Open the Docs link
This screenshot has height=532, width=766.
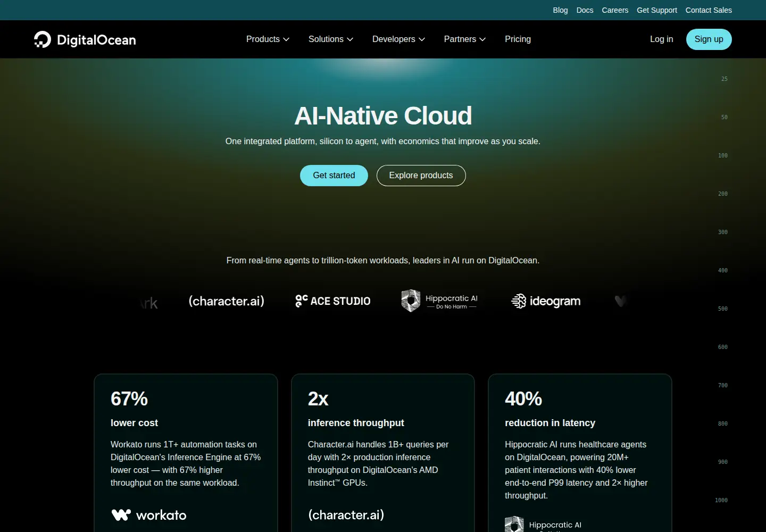point(585,10)
